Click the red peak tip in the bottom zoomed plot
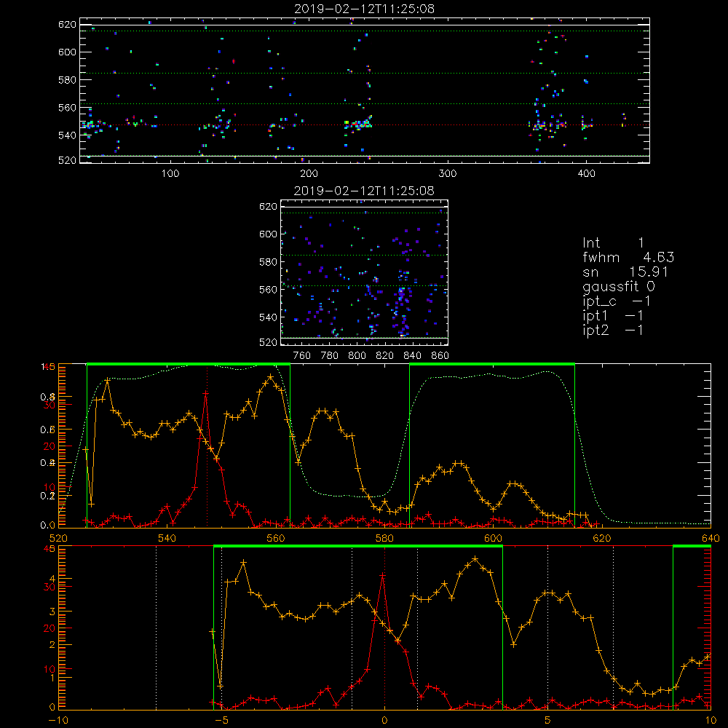 click(383, 575)
